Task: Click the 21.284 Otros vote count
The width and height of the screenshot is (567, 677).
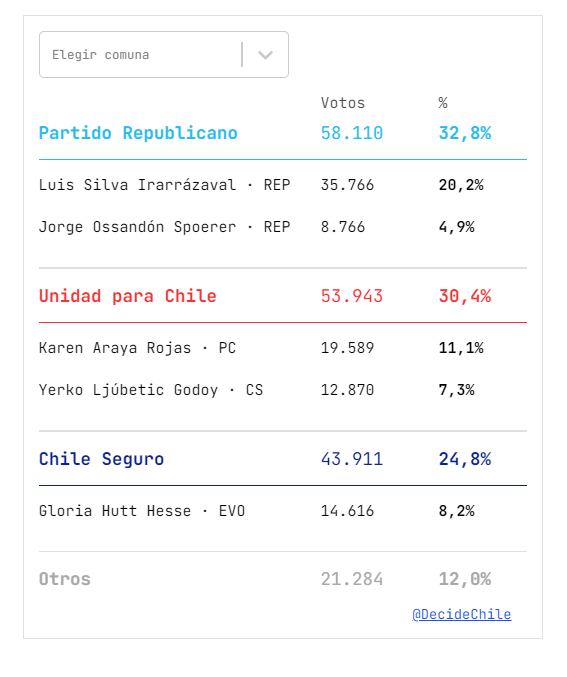Action: pyautogui.click(x=352, y=579)
